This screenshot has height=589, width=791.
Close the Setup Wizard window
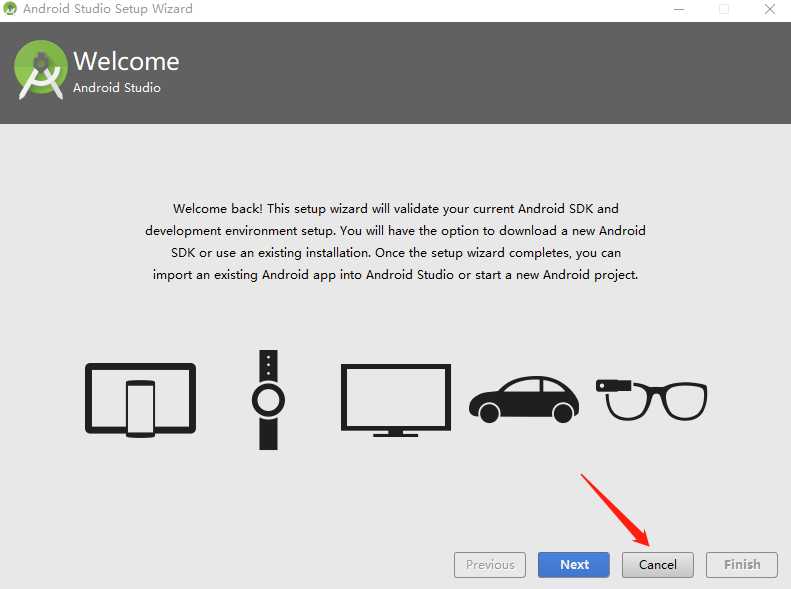point(770,9)
